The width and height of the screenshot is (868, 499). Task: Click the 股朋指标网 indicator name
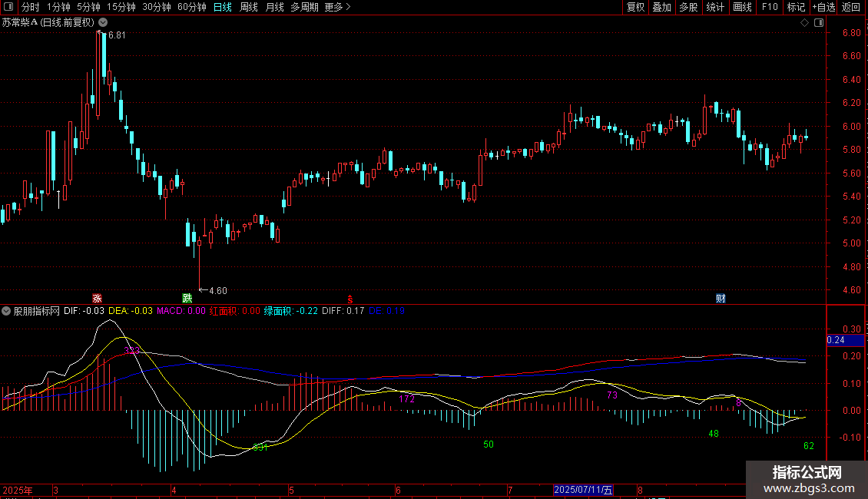coord(37,311)
